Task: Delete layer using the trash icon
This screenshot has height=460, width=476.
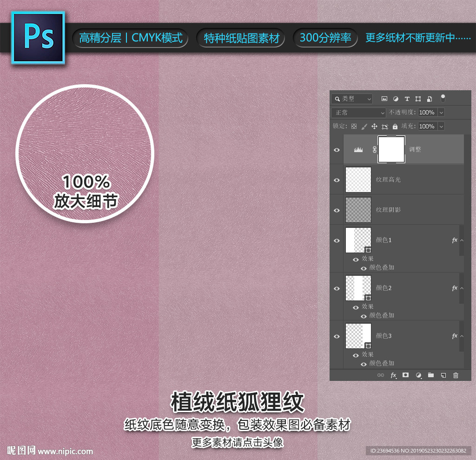Action: click(x=456, y=375)
